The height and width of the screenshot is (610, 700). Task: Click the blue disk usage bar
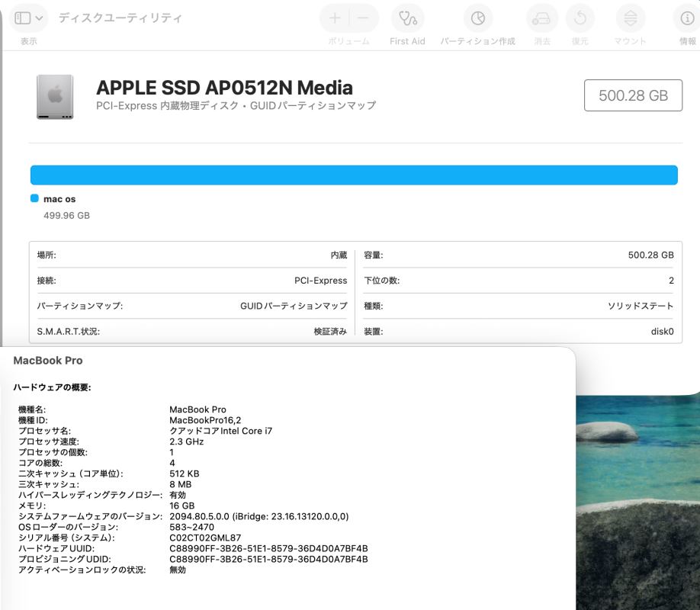tap(354, 175)
